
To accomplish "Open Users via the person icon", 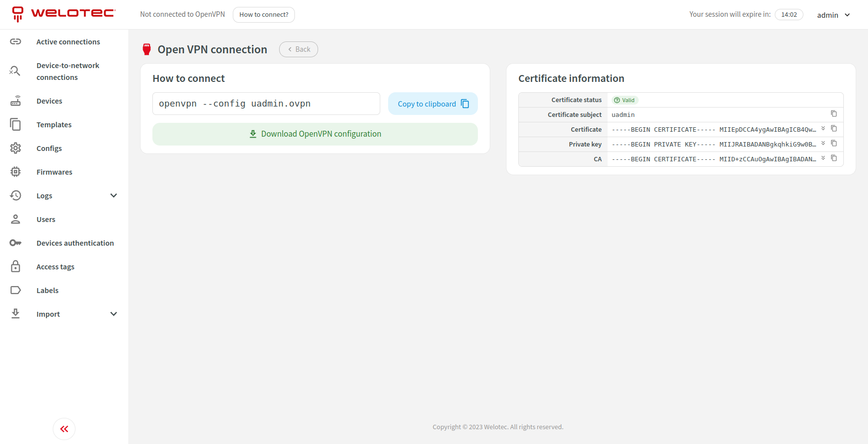I will click(x=16, y=219).
